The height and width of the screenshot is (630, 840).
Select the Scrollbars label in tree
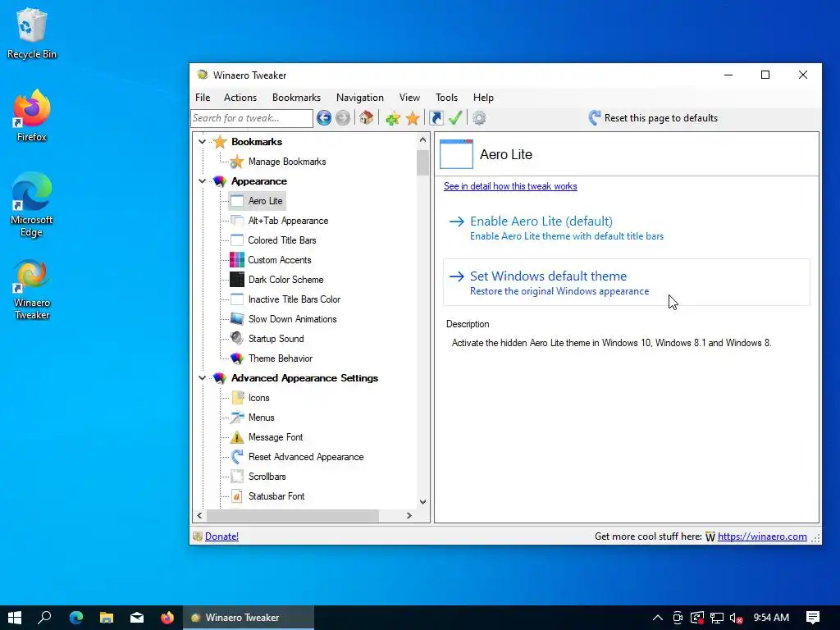pyautogui.click(x=267, y=477)
